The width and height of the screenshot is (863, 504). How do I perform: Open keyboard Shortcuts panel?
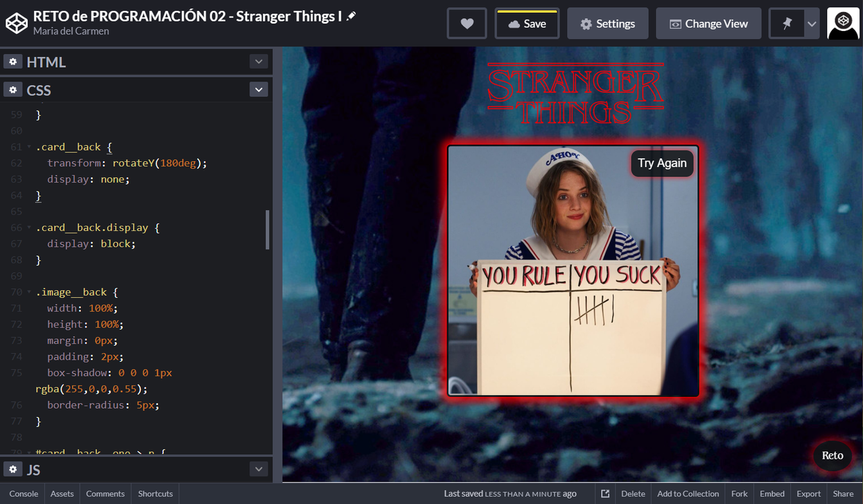point(156,493)
